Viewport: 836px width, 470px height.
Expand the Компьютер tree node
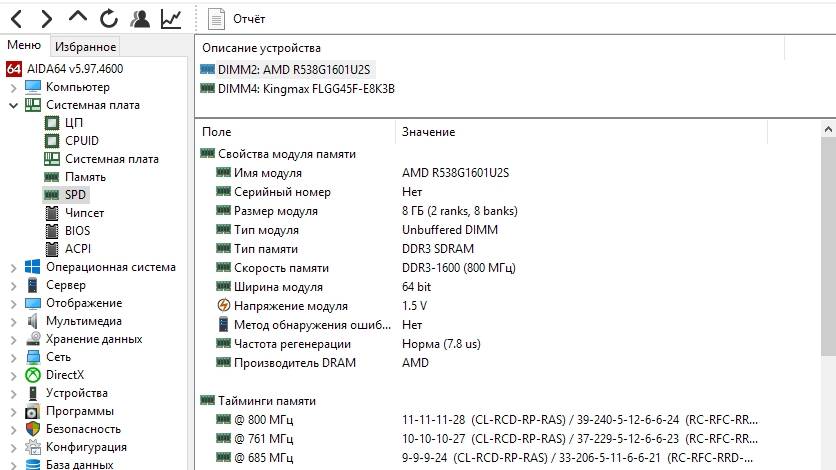point(13,87)
